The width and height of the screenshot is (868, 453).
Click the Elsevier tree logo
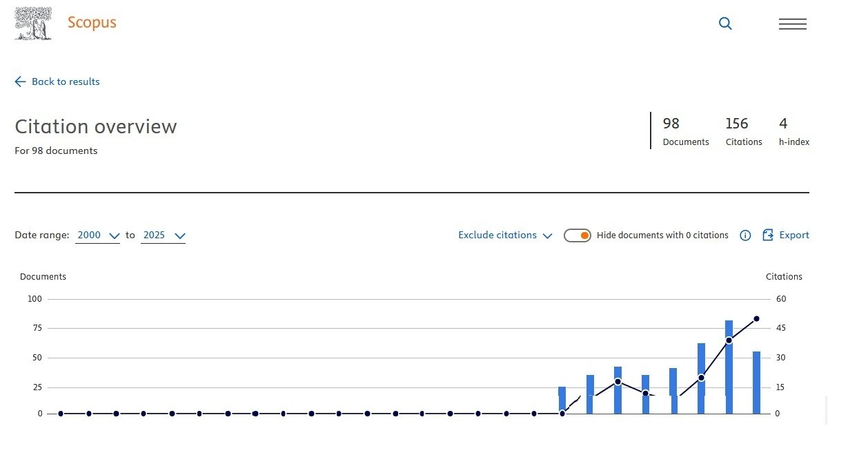coord(33,23)
